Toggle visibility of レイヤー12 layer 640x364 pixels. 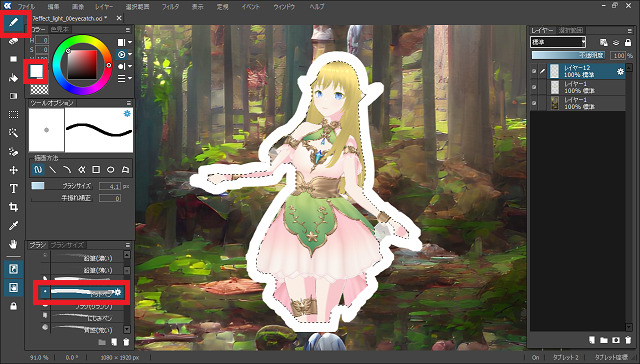point(534,71)
